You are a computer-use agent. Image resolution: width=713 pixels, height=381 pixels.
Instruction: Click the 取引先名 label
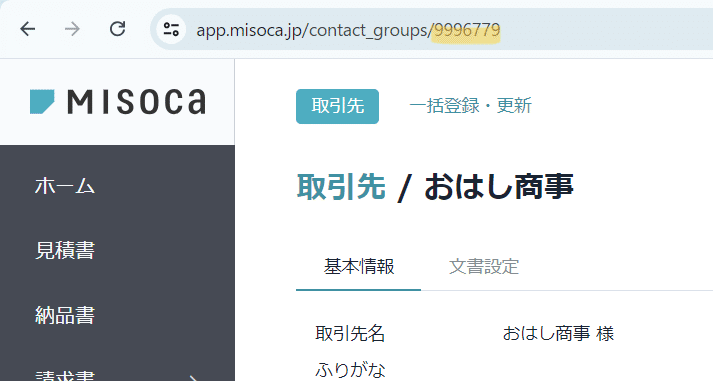[350, 334]
